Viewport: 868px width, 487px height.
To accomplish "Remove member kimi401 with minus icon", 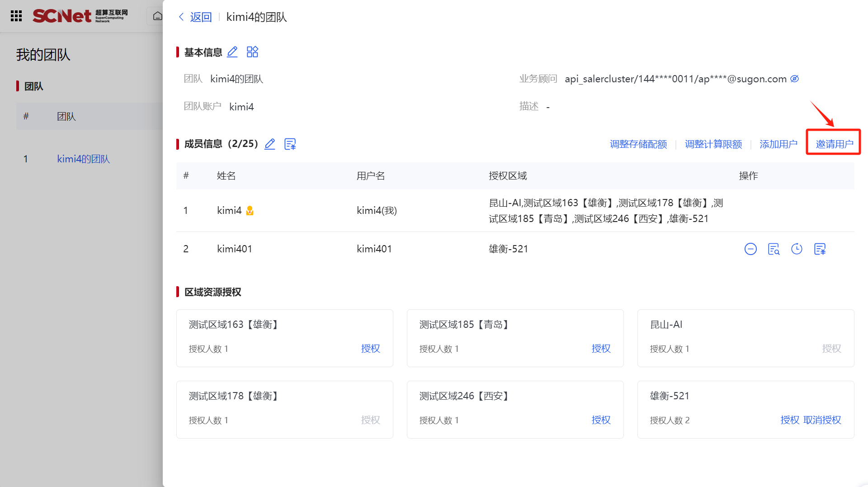I will (x=750, y=249).
